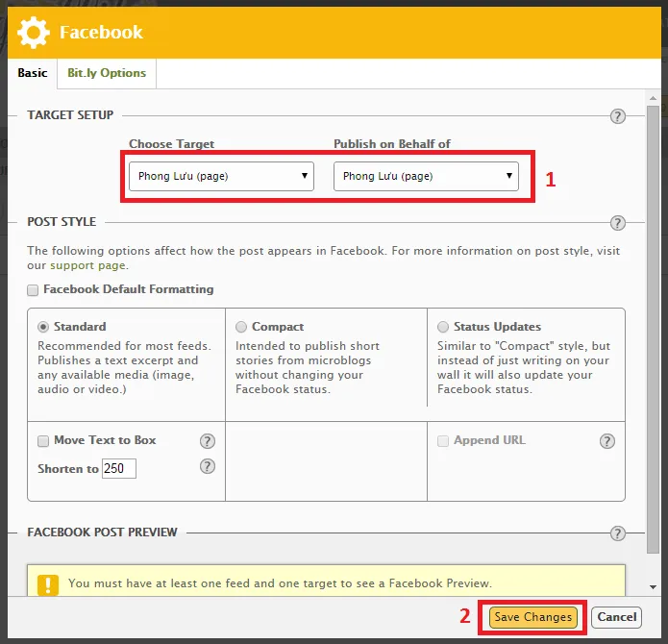Viewport: 668px width, 644px height.
Task: Click the gear icon in Facebook header
Action: click(34, 33)
